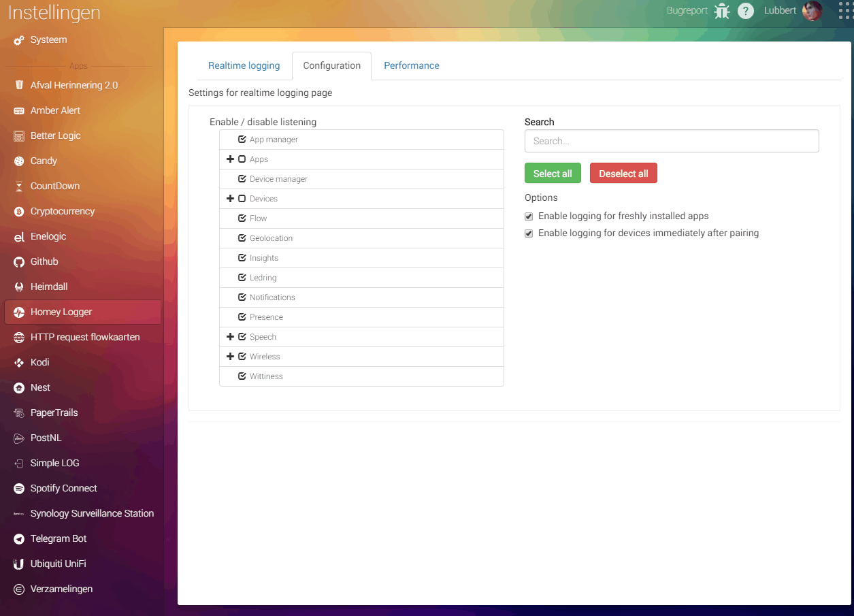
Task: Expand the Wireless tree node
Action: [x=230, y=356]
